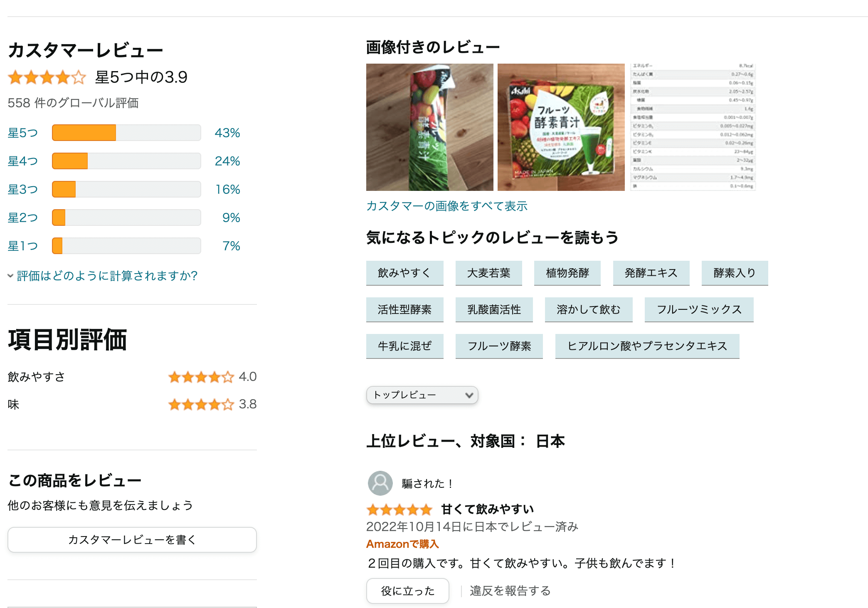Select the 大麦若葉 topic tag
The height and width of the screenshot is (608, 868).
point(488,273)
